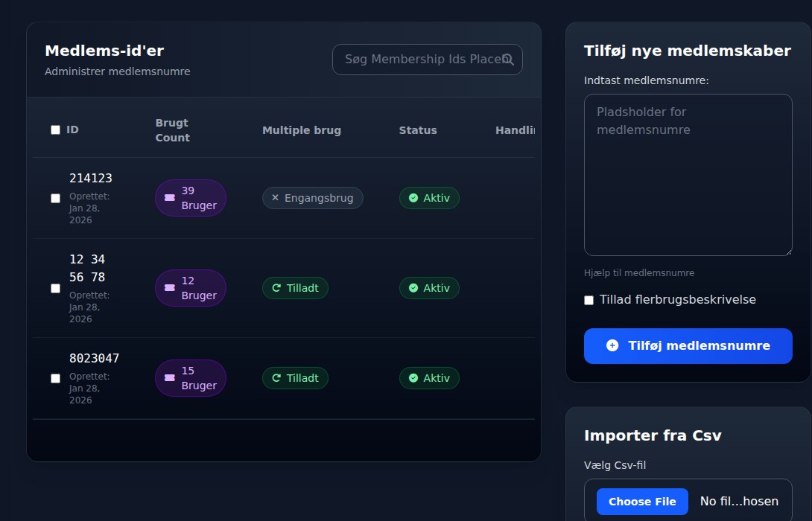Click the Medlems-id'er heading
This screenshot has height=521, width=812.
[x=104, y=51]
